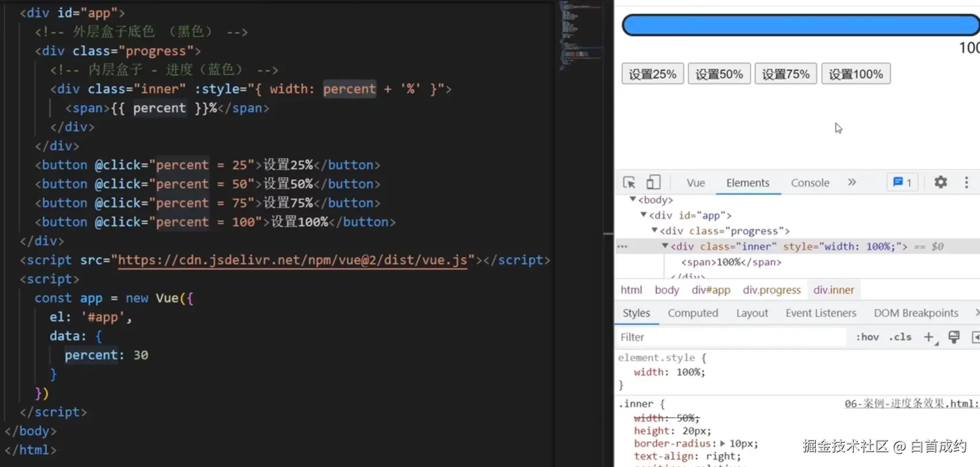Show more DevTools tabs chevron
980x467 pixels.
click(x=852, y=183)
